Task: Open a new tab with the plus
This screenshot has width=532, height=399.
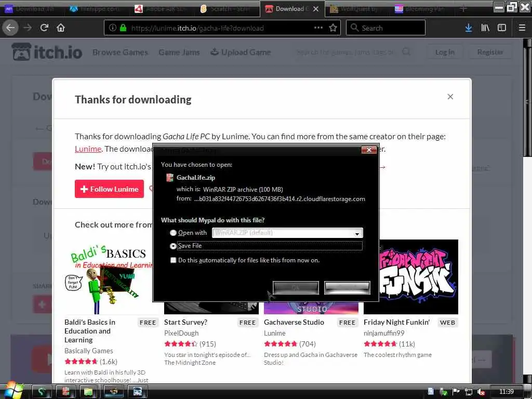Action: pyautogui.click(x=463, y=9)
